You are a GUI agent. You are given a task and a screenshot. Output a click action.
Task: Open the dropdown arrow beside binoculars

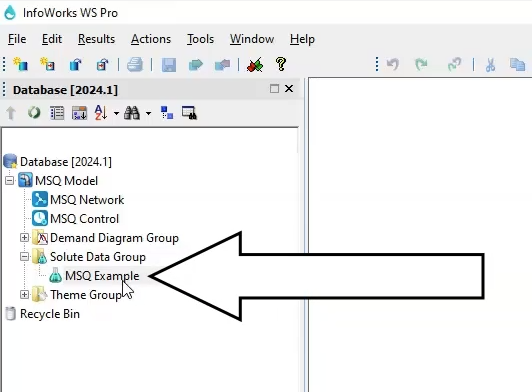click(x=148, y=113)
